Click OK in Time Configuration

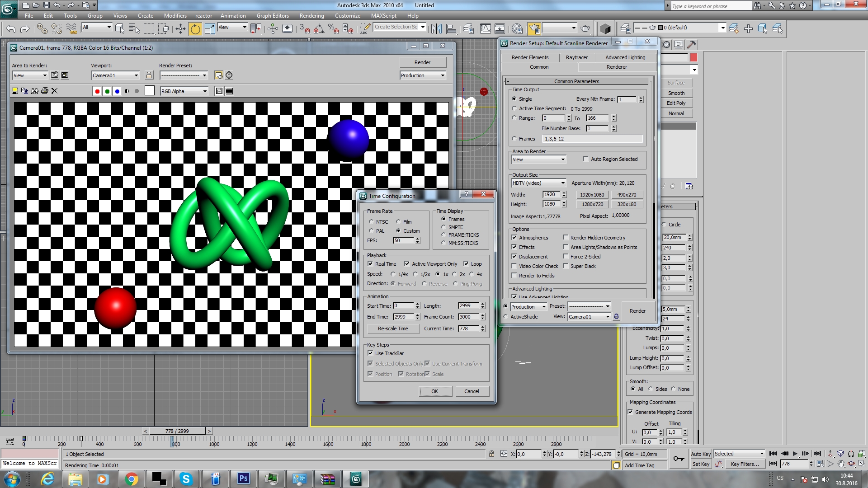434,391
